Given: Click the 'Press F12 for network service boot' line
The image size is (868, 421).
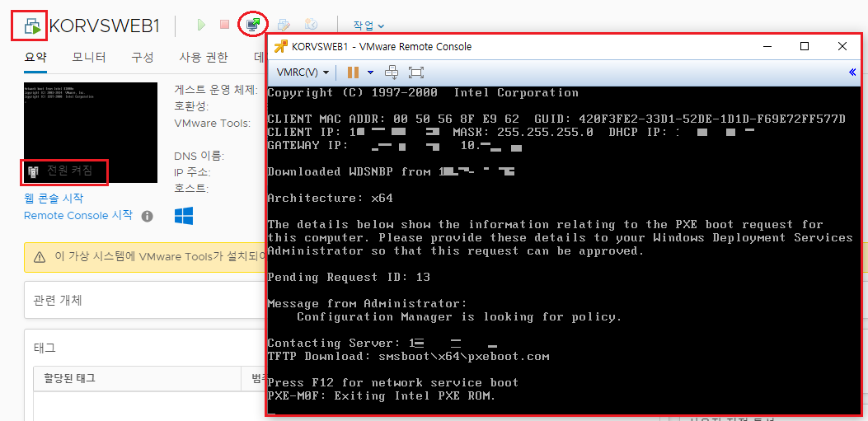Looking at the screenshot, I should [393, 383].
